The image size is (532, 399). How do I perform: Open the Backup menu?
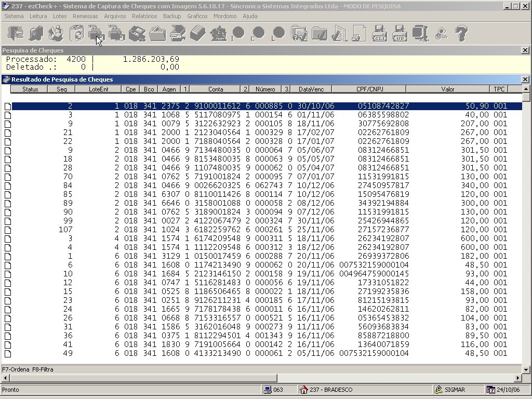(172, 16)
